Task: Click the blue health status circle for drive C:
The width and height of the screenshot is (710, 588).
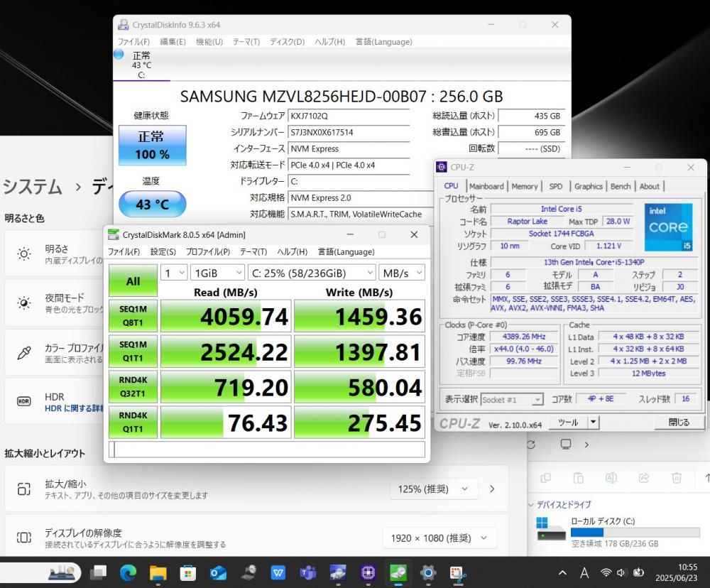Action: (x=119, y=55)
